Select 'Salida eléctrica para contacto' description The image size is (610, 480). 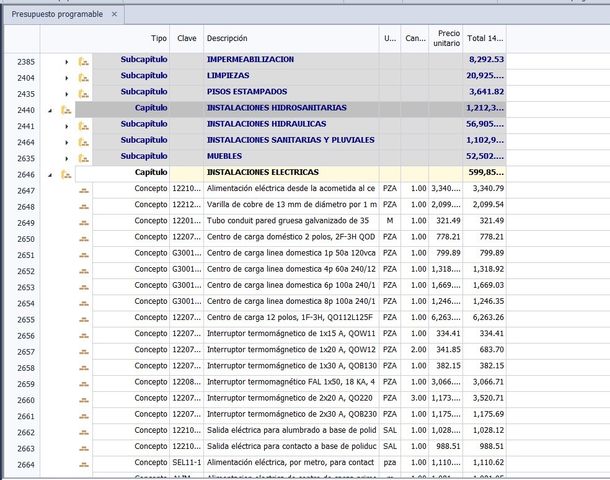[291, 446]
